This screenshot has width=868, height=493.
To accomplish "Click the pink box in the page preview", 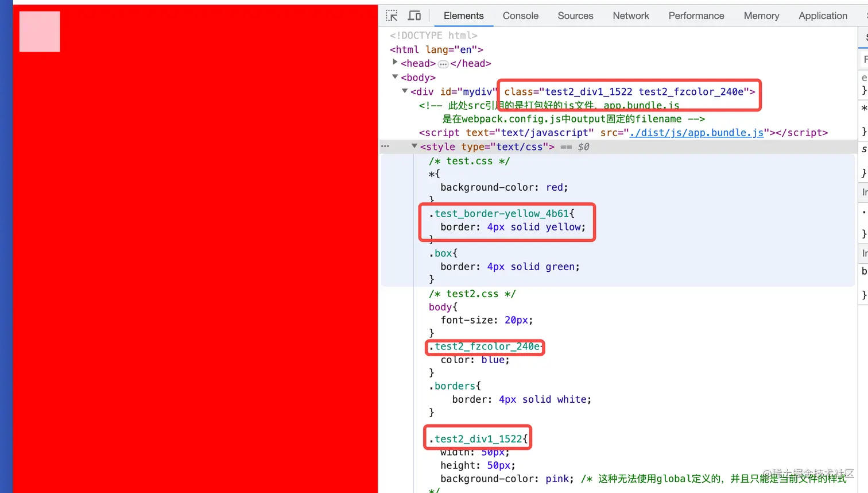I will point(40,32).
